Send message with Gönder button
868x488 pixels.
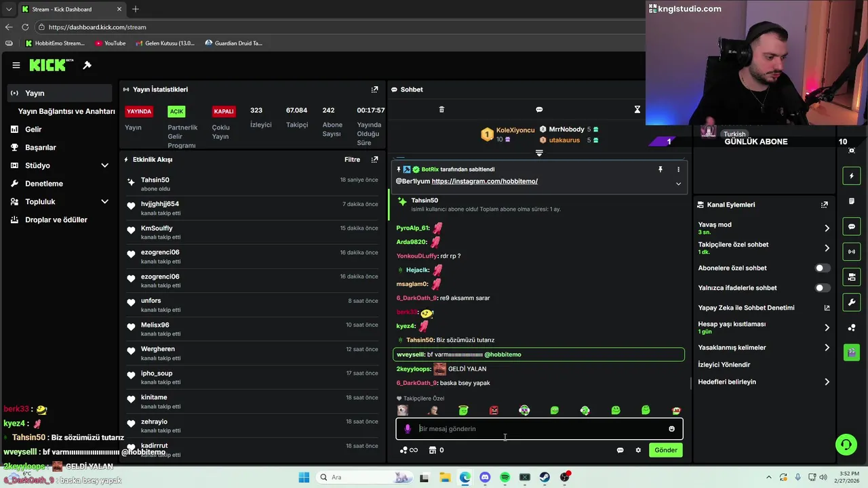[x=665, y=450]
